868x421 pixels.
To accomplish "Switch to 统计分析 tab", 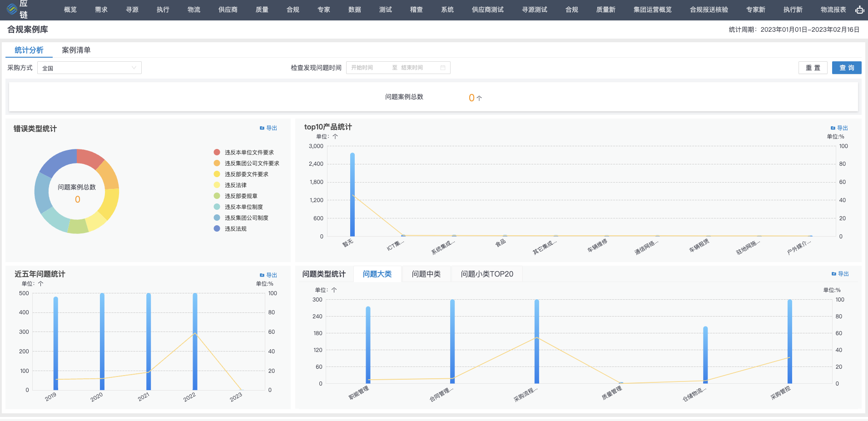I will (29, 50).
